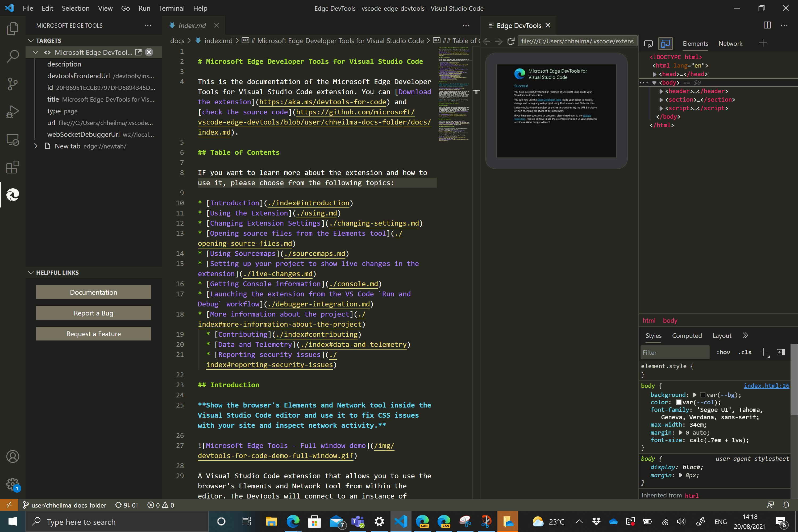Open the Run and Debug view
The height and width of the screenshot is (532, 798).
point(13,112)
